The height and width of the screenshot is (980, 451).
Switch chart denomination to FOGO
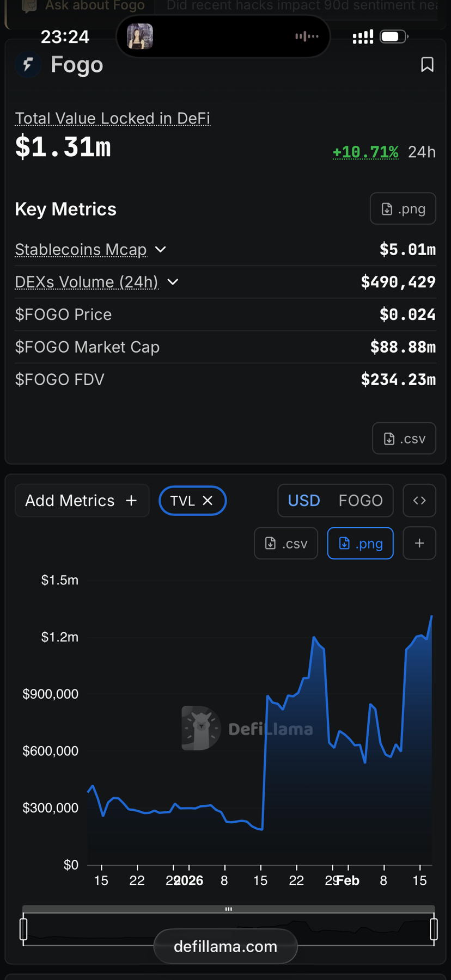(x=361, y=501)
